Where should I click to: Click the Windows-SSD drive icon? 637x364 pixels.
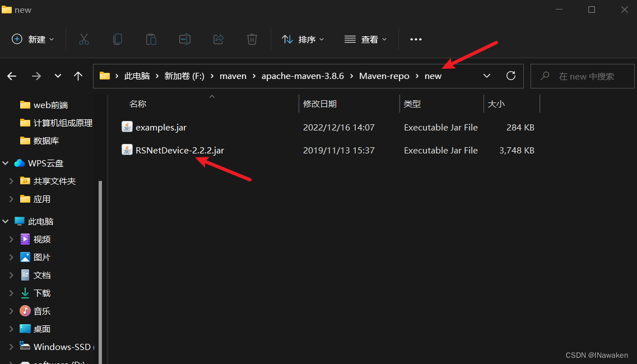pyautogui.click(x=25, y=346)
